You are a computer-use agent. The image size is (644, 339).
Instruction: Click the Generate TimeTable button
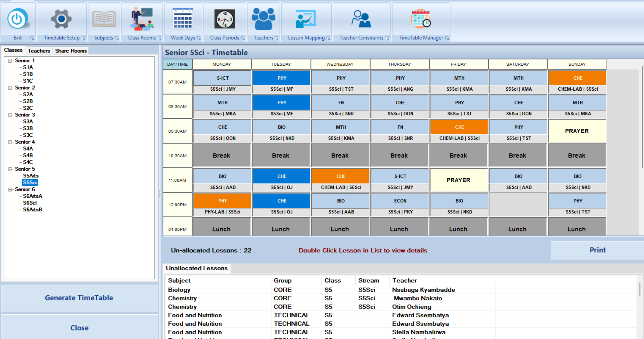click(x=79, y=298)
